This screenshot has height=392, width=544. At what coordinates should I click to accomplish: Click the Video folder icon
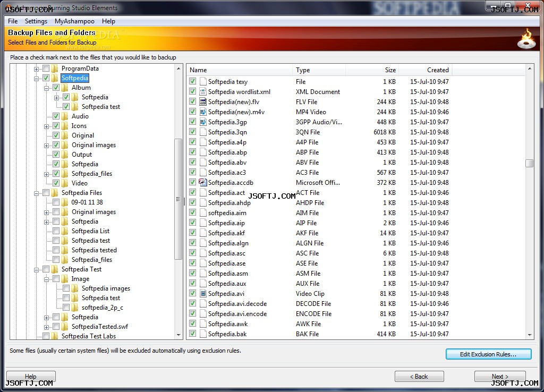[x=65, y=183]
